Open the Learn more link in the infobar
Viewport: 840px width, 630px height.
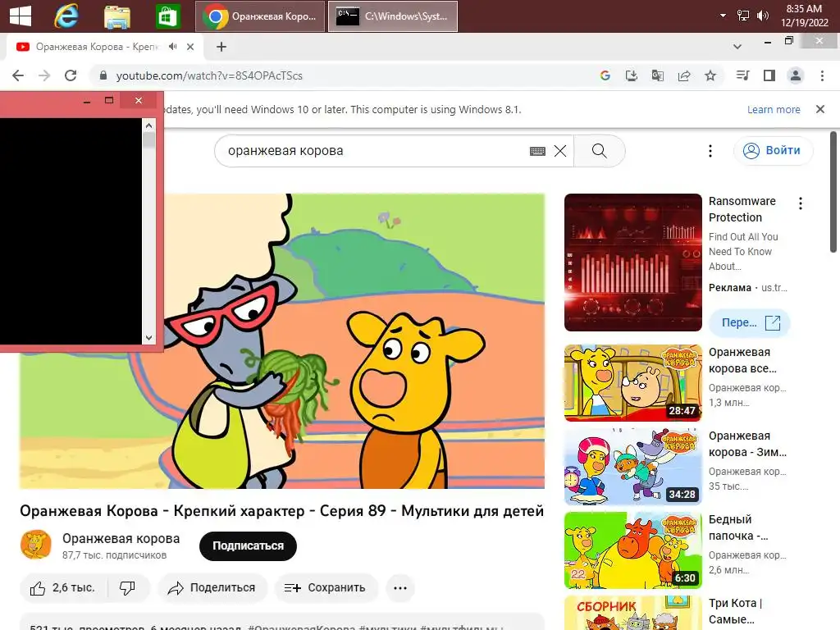[x=774, y=109]
